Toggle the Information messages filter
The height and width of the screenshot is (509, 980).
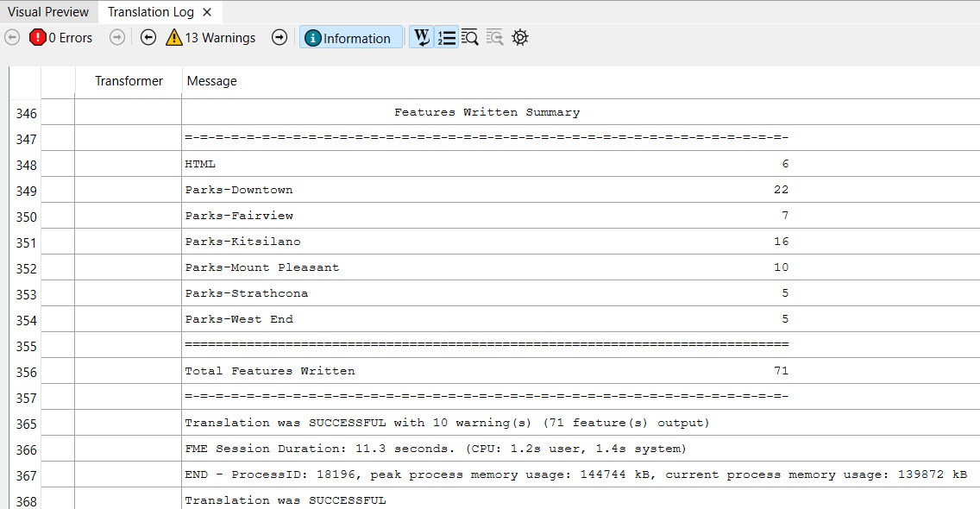point(351,38)
